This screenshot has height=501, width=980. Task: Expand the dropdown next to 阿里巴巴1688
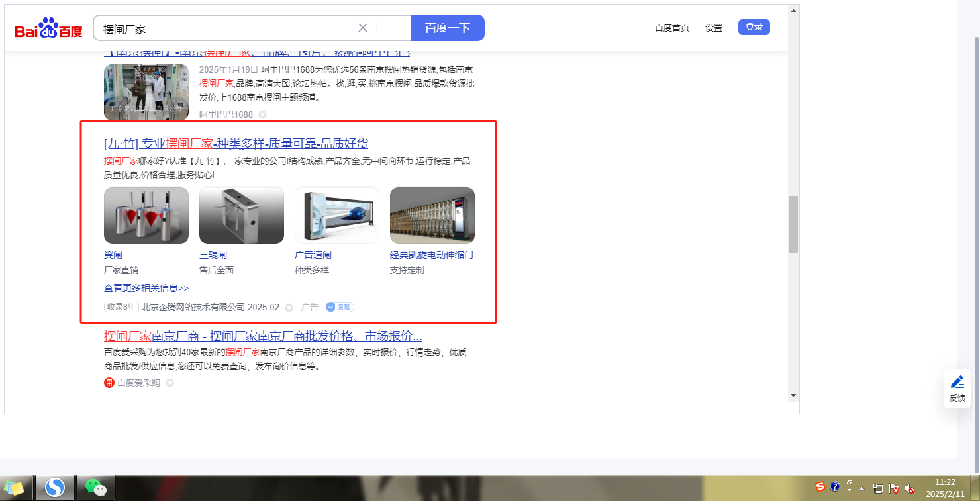[x=262, y=114]
